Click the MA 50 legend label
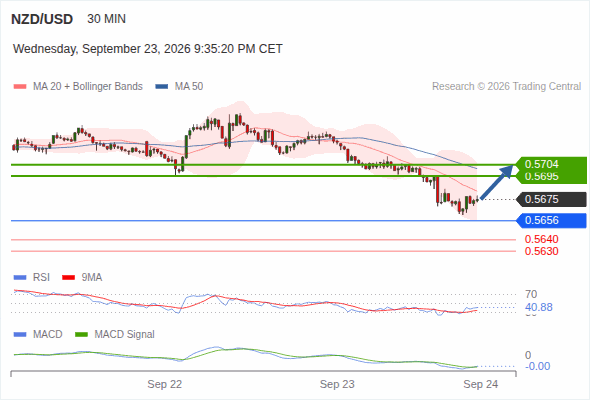This screenshot has width=590, height=400. (x=189, y=87)
